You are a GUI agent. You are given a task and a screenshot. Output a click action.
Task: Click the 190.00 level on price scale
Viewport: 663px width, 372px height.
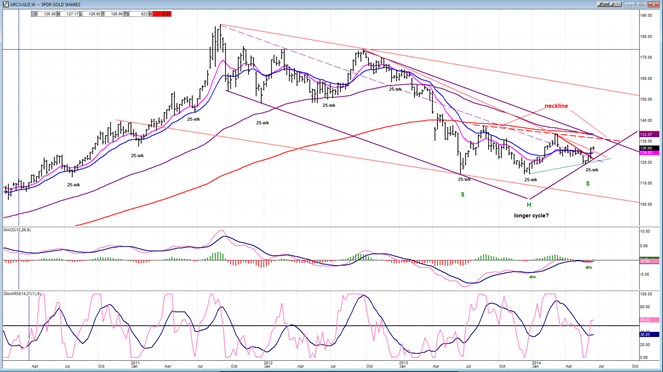[646, 15]
